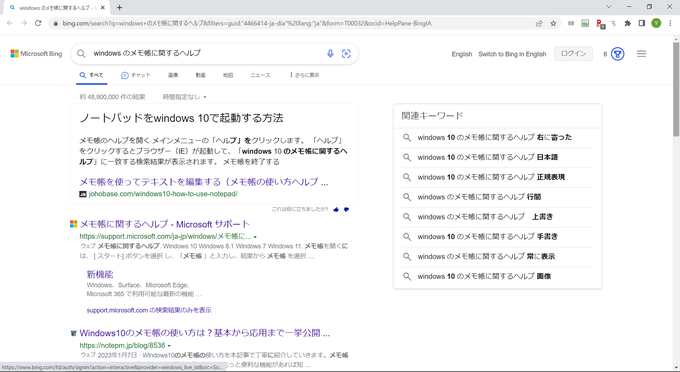This screenshot has height=372, width=680.
Task: Reload the page with the refresh icon
Action: click(38, 23)
